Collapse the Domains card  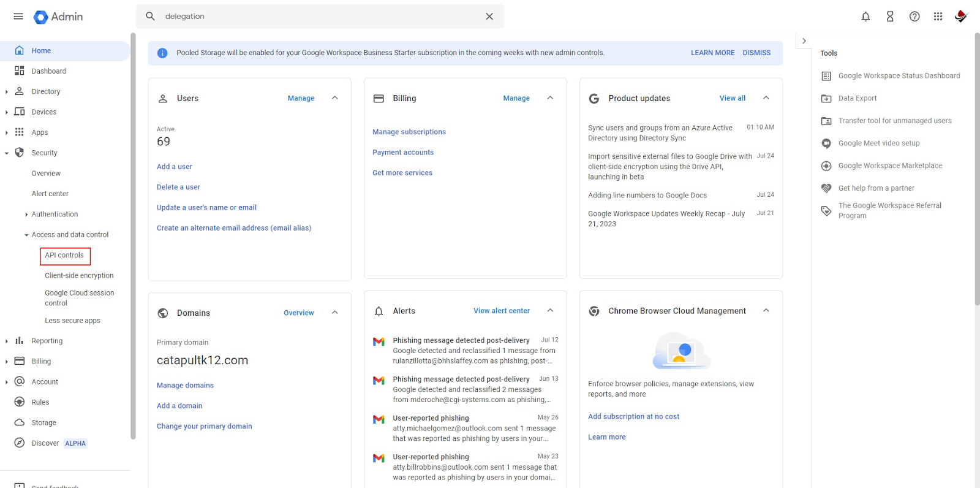point(334,313)
